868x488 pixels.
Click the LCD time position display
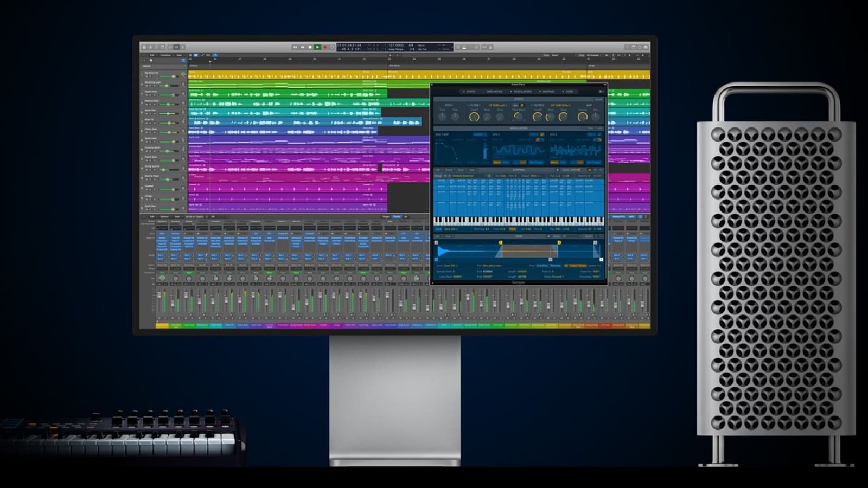coord(349,47)
